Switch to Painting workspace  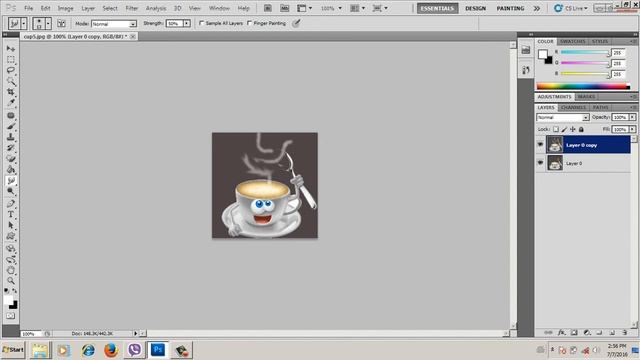(510, 8)
